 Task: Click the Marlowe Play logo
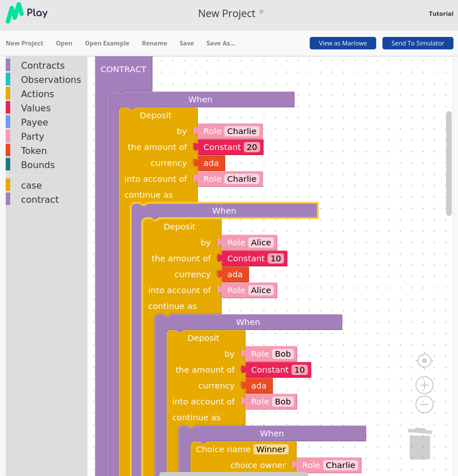pyautogui.click(x=27, y=12)
